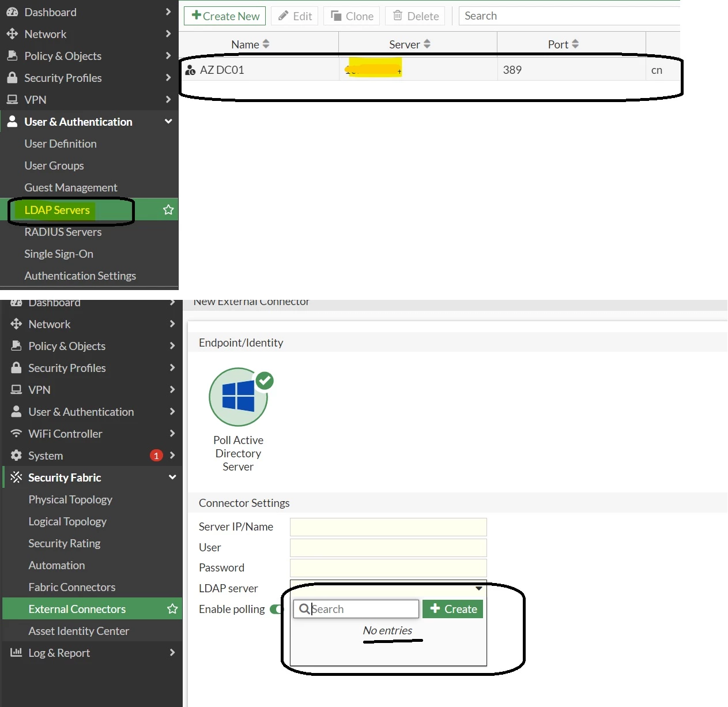Click the Clone button

pos(352,16)
